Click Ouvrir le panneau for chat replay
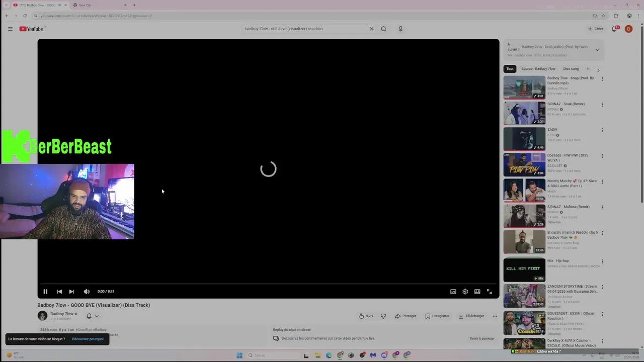The height and width of the screenshot is (362, 644). pyautogui.click(x=481, y=338)
